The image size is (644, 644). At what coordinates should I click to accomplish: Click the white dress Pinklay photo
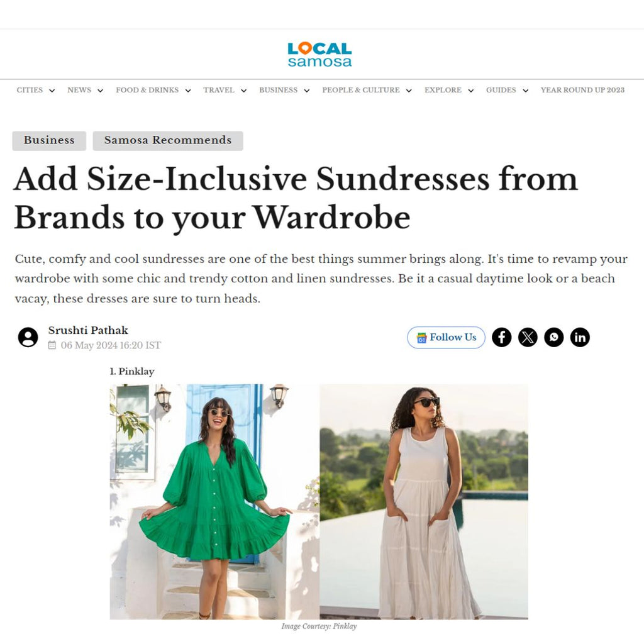pos(424,501)
